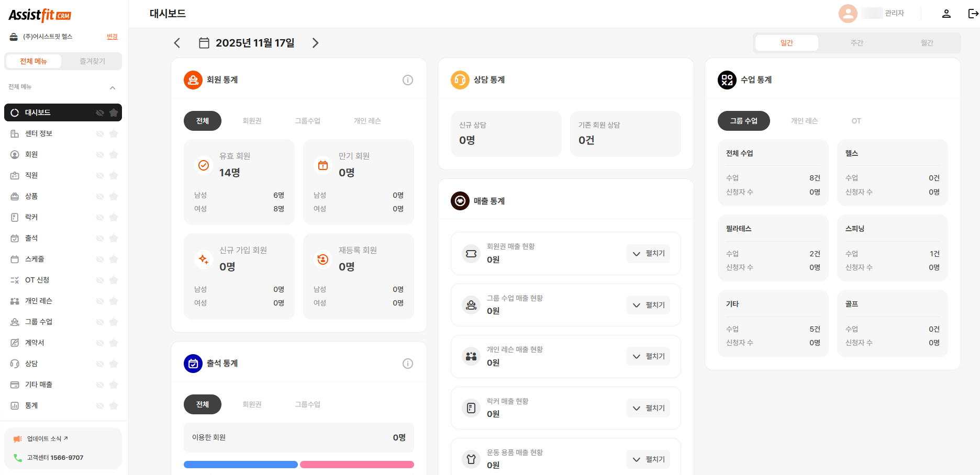Select the 개인 레슨 tab in 수업 통계
The image size is (980, 475).
coord(805,121)
